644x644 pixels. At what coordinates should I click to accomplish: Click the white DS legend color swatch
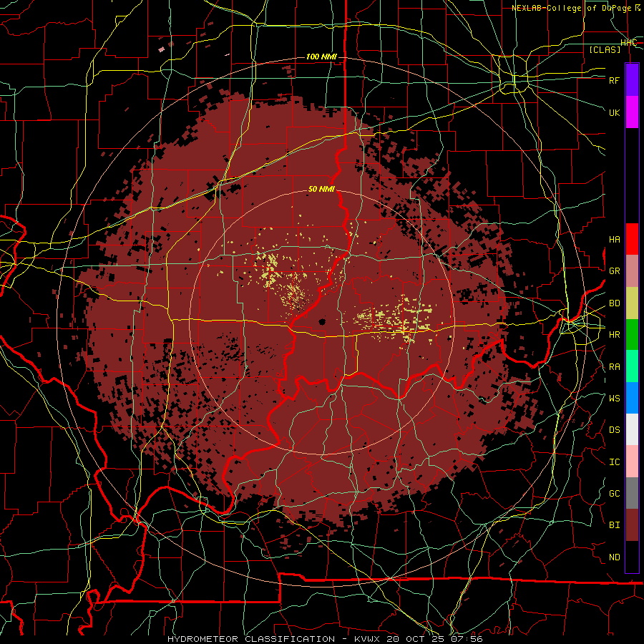[632, 429]
